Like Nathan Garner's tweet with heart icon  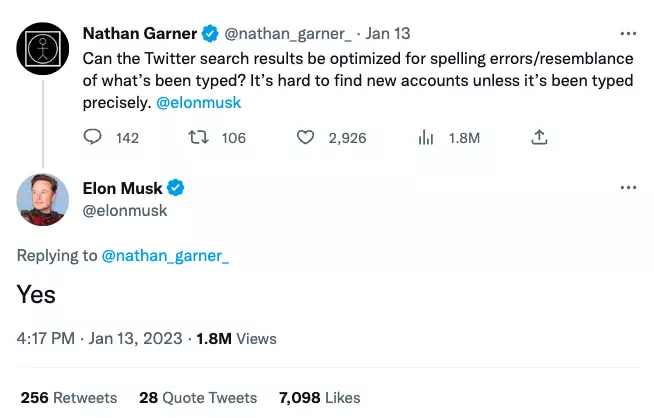(x=305, y=138)
